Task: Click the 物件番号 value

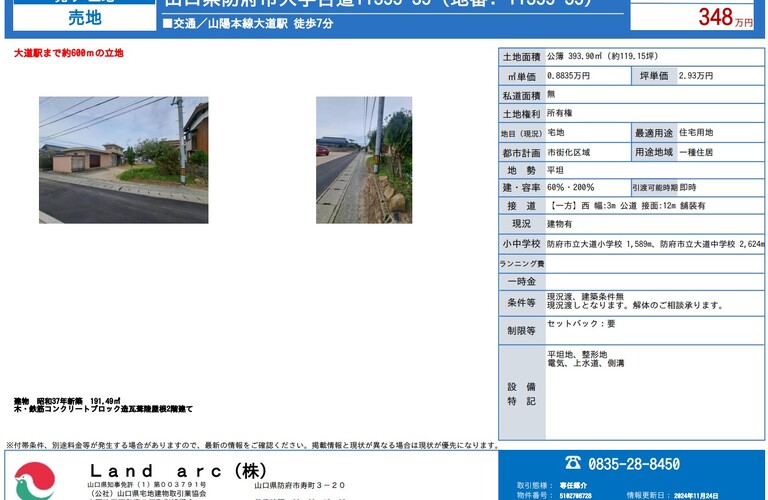Action: click(576, 496)
